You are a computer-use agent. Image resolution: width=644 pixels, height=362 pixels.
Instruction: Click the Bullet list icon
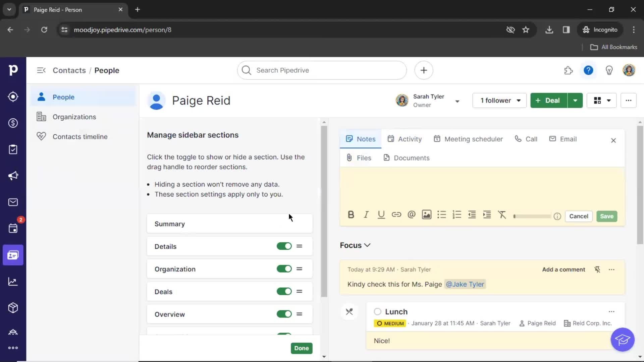(x=441, y=216)
